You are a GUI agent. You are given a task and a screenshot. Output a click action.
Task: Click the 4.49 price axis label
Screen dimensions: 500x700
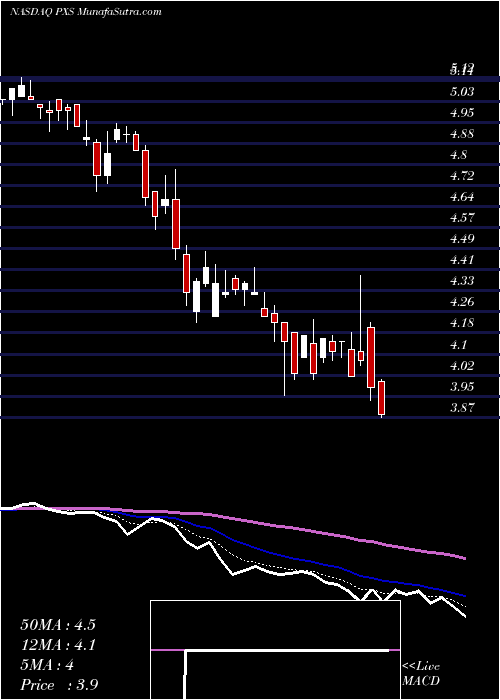pyautogui.click(x=462, y=239)
